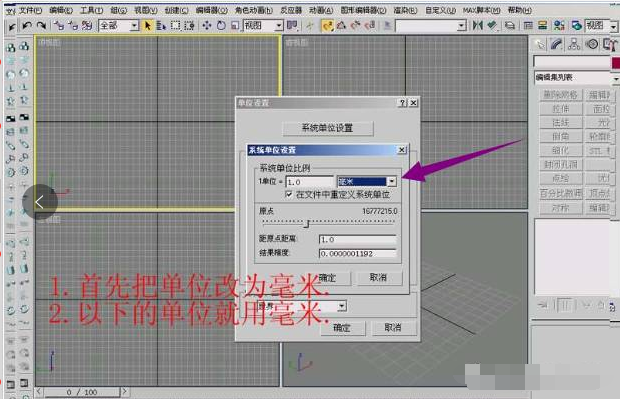Open the Create tab in command panel
This screenshot has width=620, height=399.
(539, 44)
